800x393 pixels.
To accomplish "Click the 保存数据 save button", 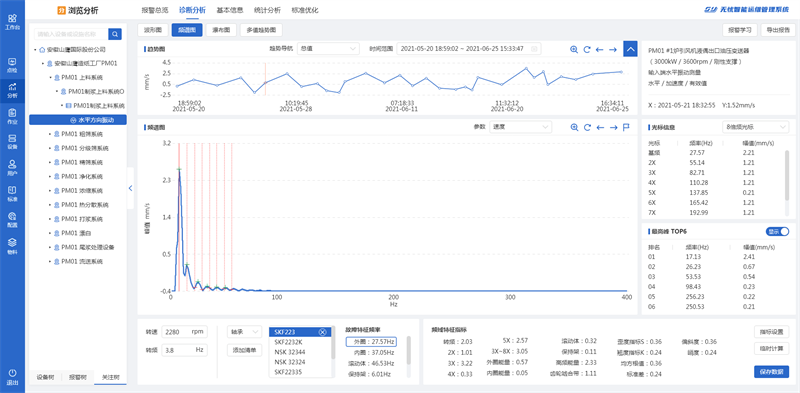I will point(771,372).
